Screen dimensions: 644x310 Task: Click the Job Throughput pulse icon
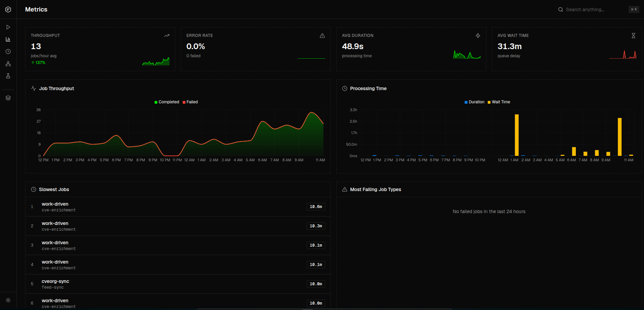(x=34, y=88)
